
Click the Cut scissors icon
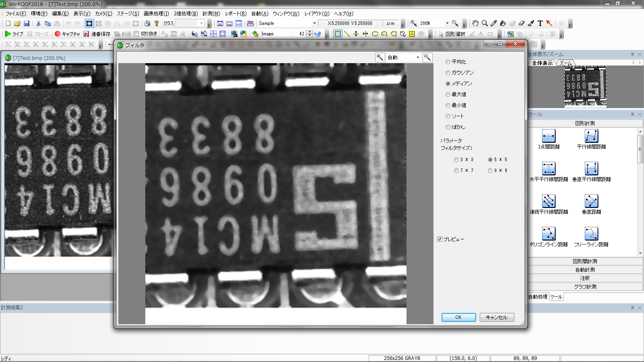(x=38, y=23)
